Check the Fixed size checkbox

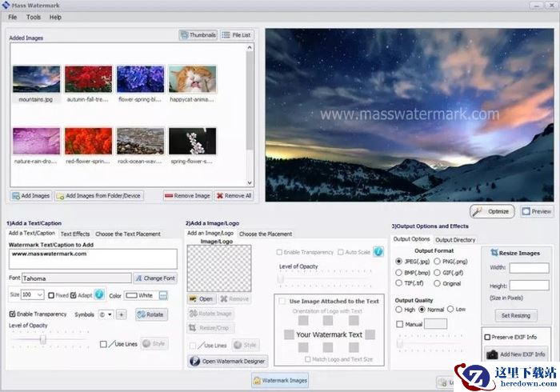pos(51,295)
